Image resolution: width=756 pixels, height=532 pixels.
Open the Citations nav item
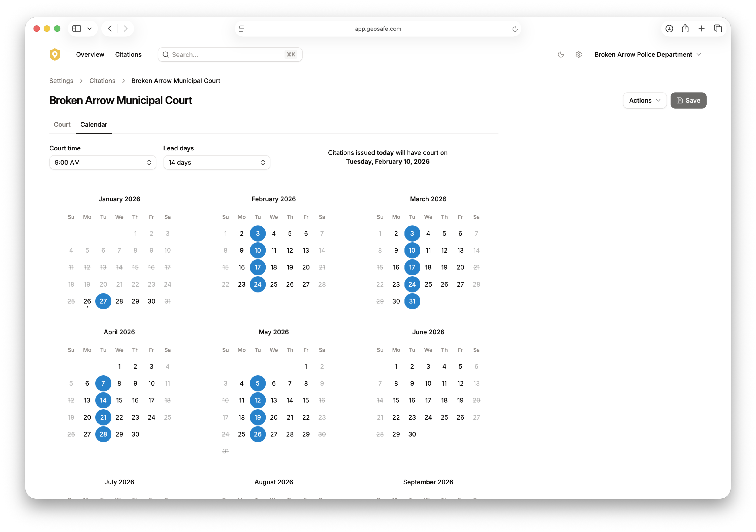click(128, 54)
